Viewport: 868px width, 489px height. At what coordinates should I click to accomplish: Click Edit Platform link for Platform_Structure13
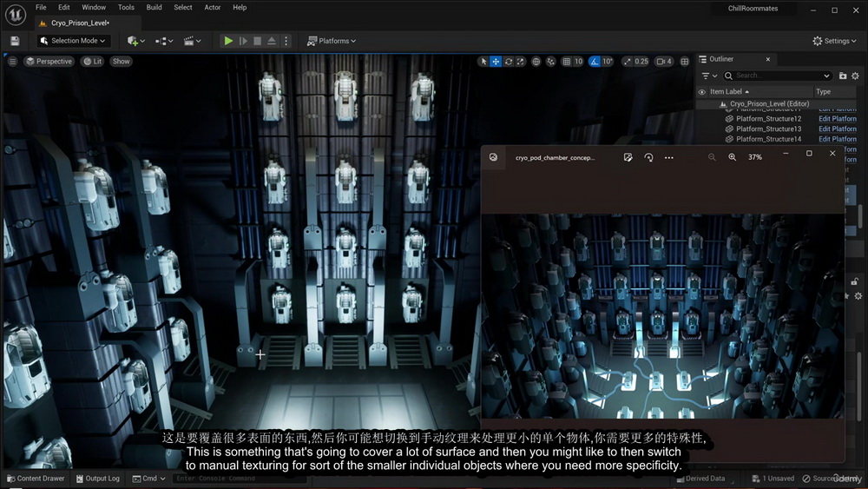(838, 129)
